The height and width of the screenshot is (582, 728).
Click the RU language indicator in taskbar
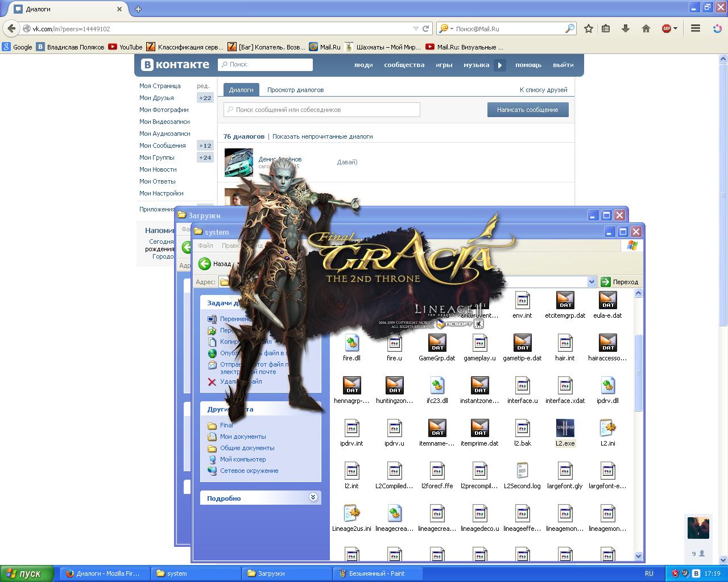tap(649, 573)
